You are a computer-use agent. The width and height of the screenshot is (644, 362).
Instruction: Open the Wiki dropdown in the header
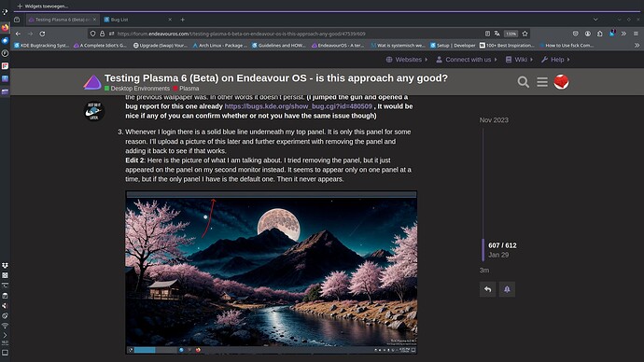click(x=519, y=60)
